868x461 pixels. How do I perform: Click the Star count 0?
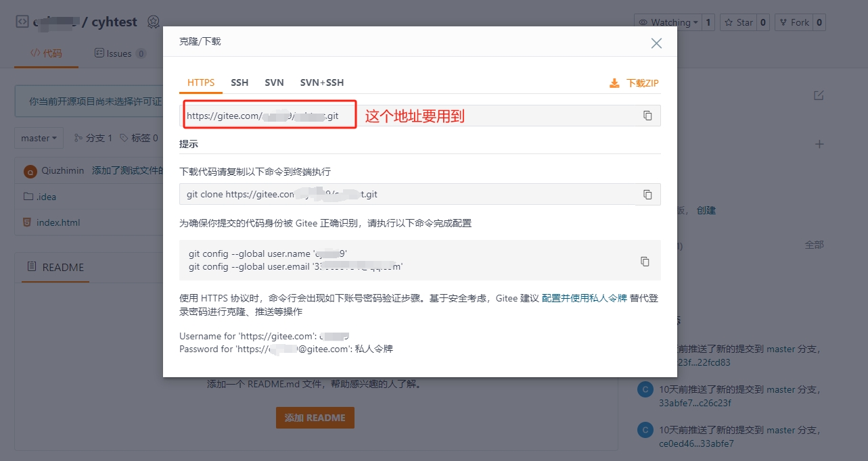tap(763, 22)
